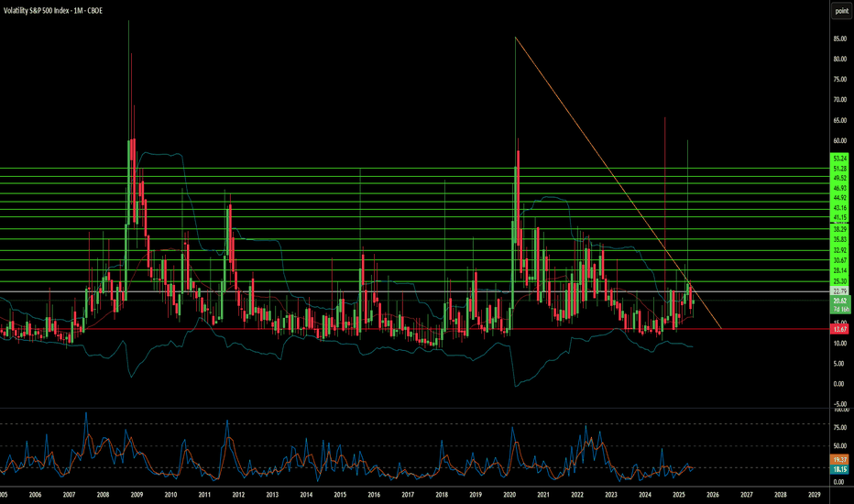The image size is (854, 504).
Task: Click the 65.00 price axis tick
Action: point(840,120)
